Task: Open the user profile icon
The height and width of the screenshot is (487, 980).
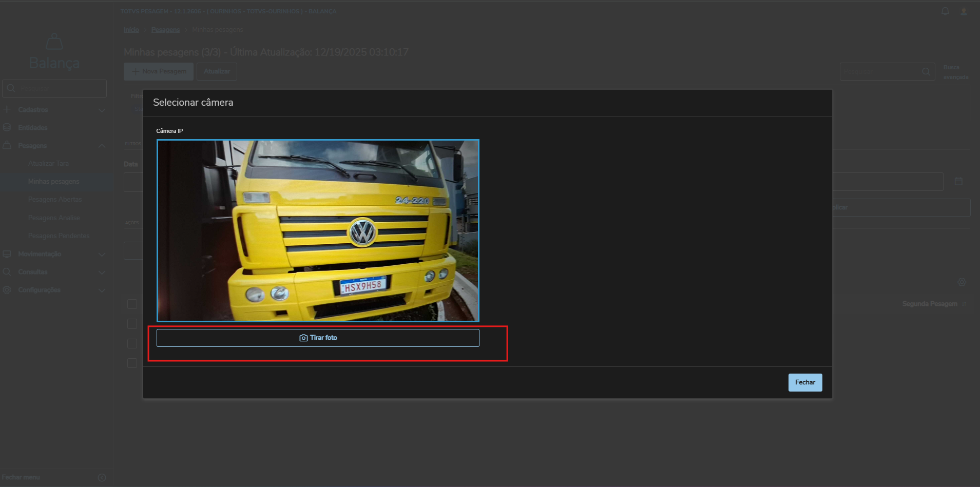Action: tap(964, 11)
